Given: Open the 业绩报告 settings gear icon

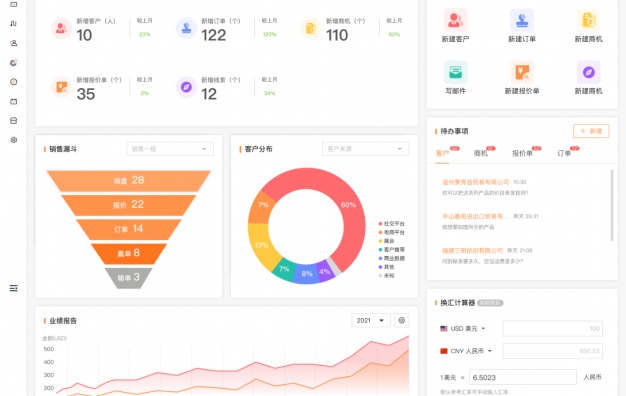Looking at the screenshot, I should (402, 321).
